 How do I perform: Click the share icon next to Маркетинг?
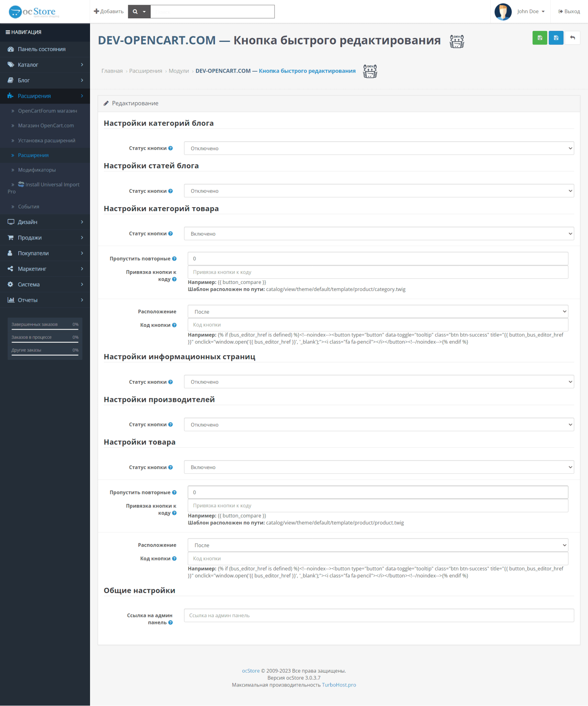point(10,269)
